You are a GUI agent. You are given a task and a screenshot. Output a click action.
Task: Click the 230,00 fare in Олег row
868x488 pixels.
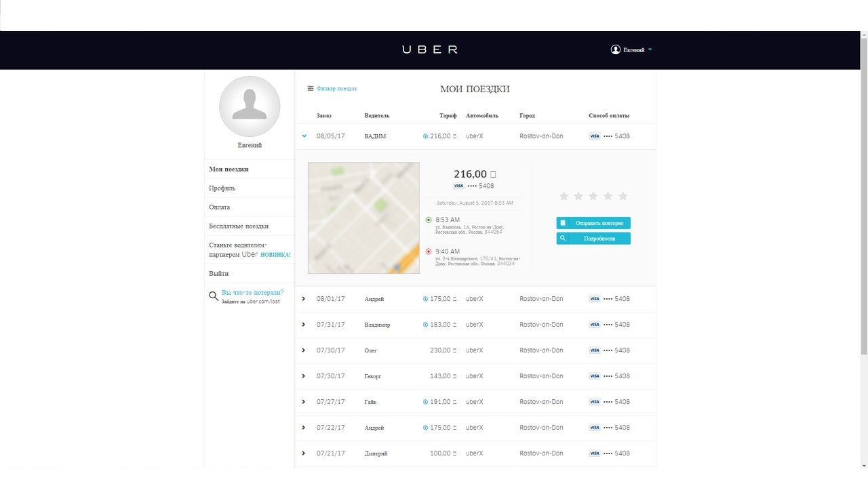(443, 350)
